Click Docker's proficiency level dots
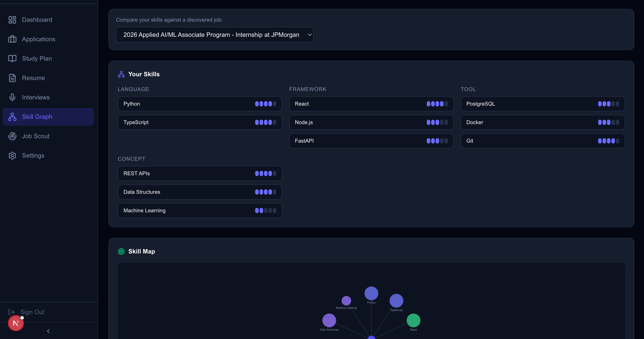Image resolution: width=644 pixels, height=339 pixels. click(x=608, y=122)
